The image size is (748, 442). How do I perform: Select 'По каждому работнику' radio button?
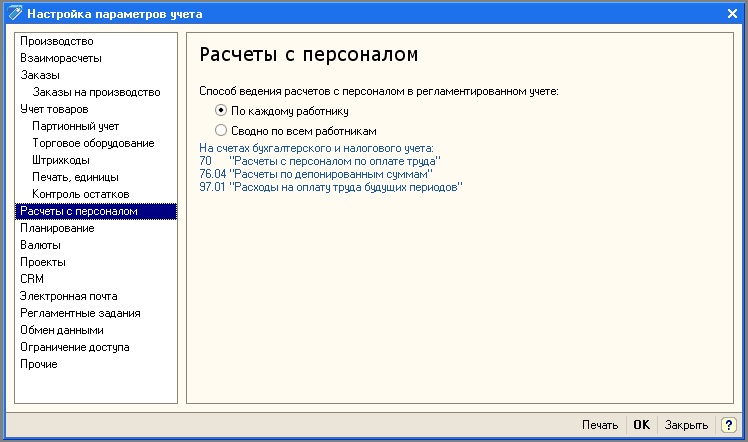tap(220, 111)
